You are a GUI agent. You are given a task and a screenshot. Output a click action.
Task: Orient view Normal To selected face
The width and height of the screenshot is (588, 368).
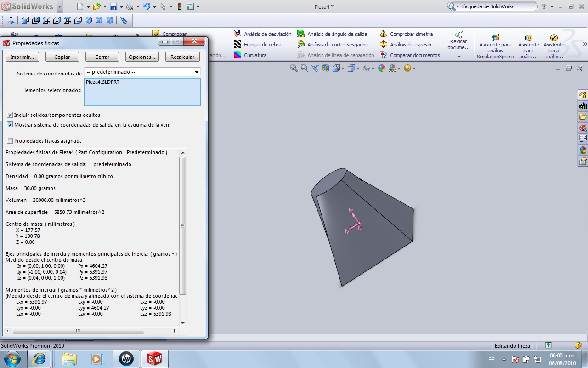coord(11,20)
